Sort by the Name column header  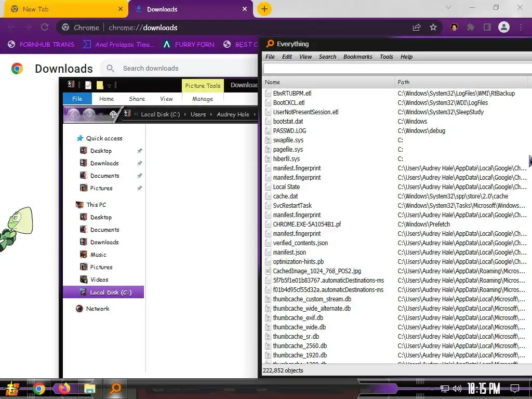tap(329, 82)
